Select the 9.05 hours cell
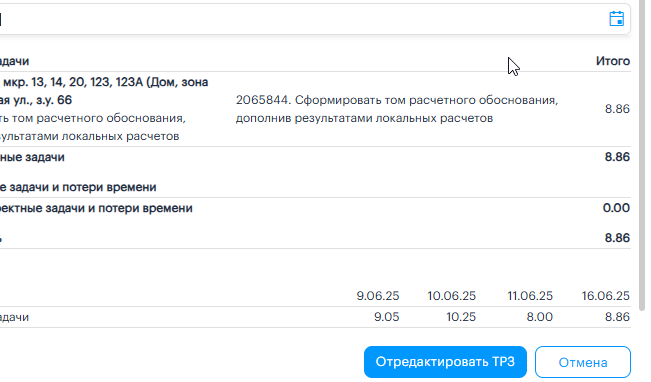Viewport: 651px width, 382px height. tap(387, 317)
